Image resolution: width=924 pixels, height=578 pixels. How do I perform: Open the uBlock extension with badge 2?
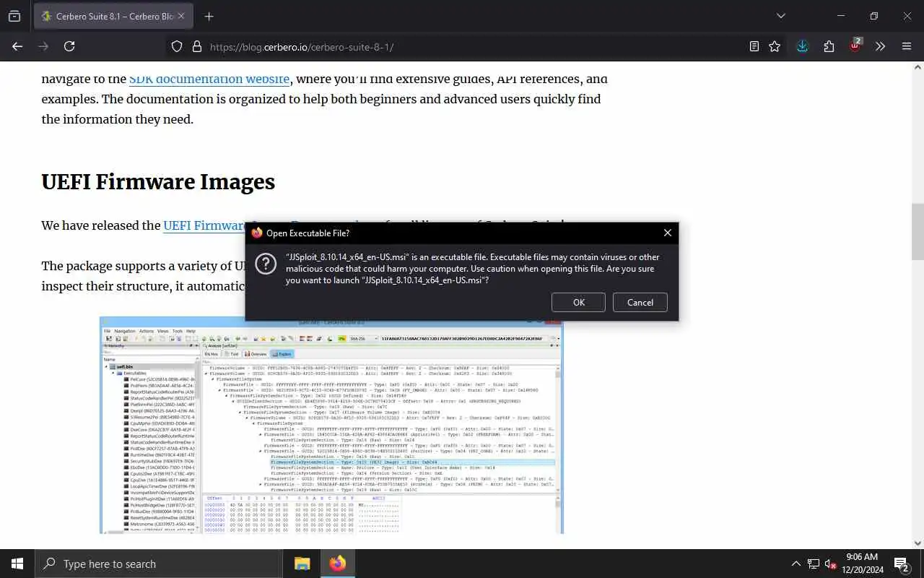pyautogui.click(x=855, y=46)
